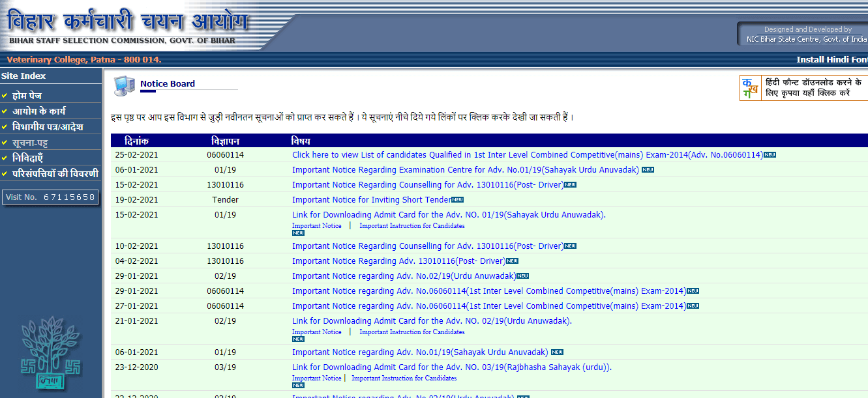Screen dimensions: 868x398
Task: Open होम पेज from Site Index
Action: click(x=27, y=96)
